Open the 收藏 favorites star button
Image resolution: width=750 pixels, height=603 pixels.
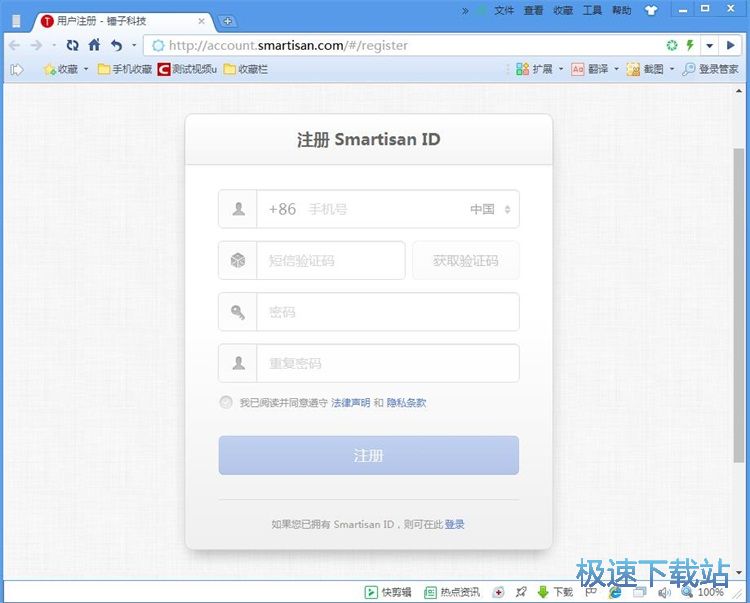click(60, 70)
